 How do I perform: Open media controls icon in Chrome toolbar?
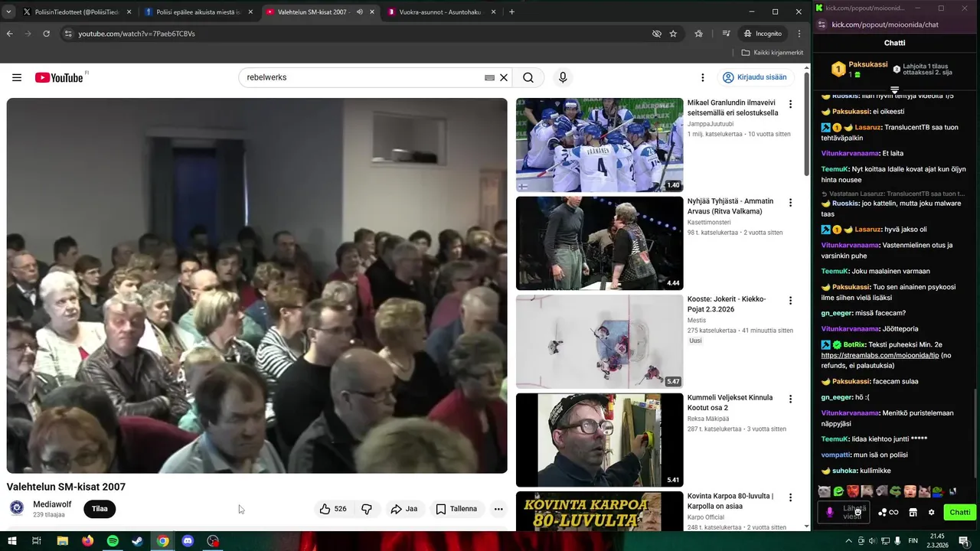click(726, 34)
